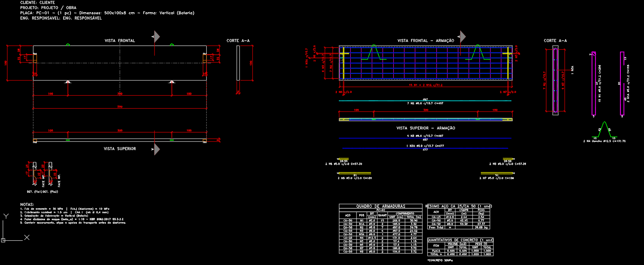Click the 'QUANTITATIVOS DE CONCRETO' table title
Screen dimensions: 644x265
coord(460,240)
